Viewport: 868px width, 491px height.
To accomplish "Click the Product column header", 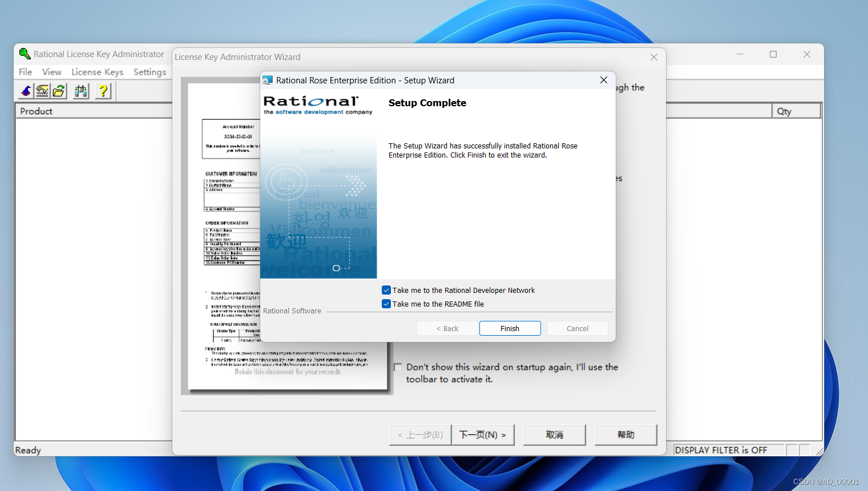I will (94, 111).
